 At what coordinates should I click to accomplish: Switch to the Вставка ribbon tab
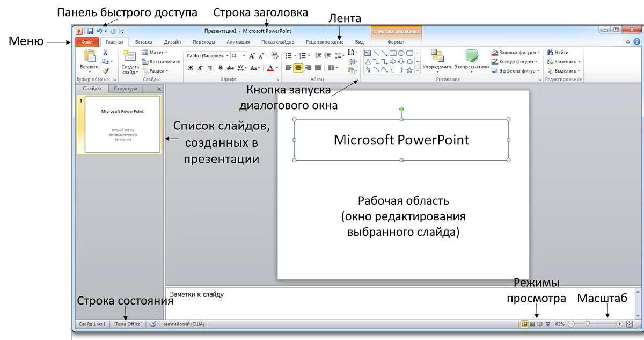tap(143, 42)
